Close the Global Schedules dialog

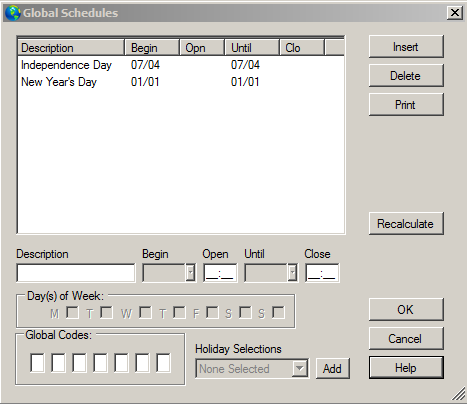coord(455,13)
